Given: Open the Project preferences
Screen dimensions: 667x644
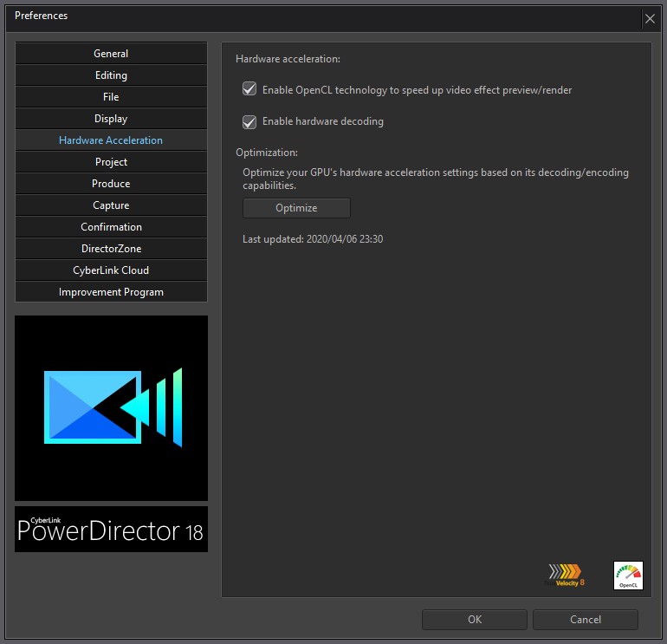Looking at the screenshot, I should tap(111, 162).
